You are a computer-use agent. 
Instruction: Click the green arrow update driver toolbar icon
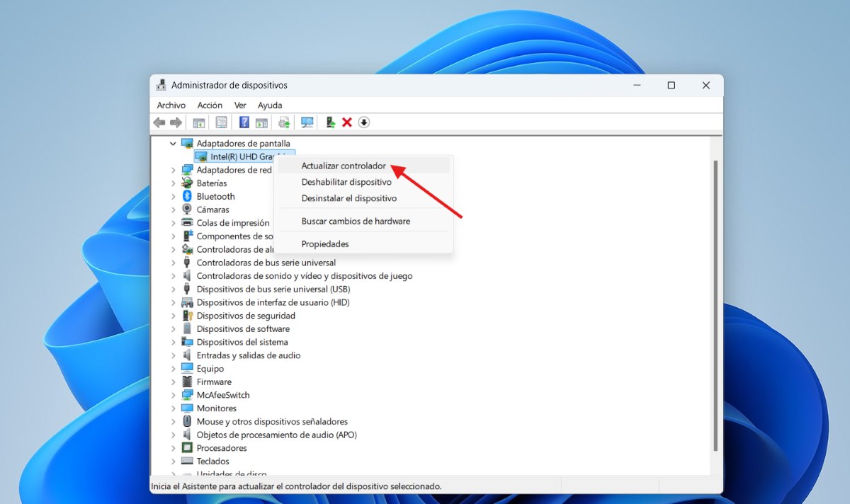[x=330, y=122]
